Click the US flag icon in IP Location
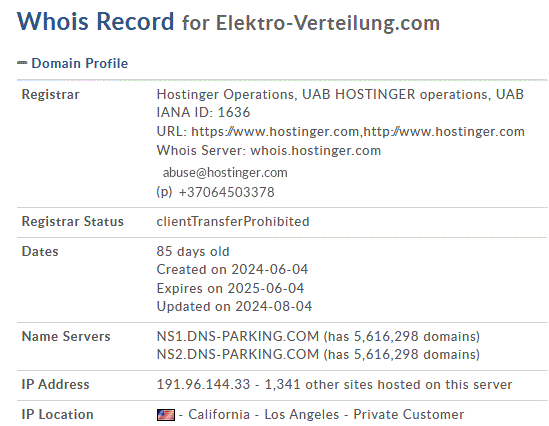The image size is (549, 426). 166,415
